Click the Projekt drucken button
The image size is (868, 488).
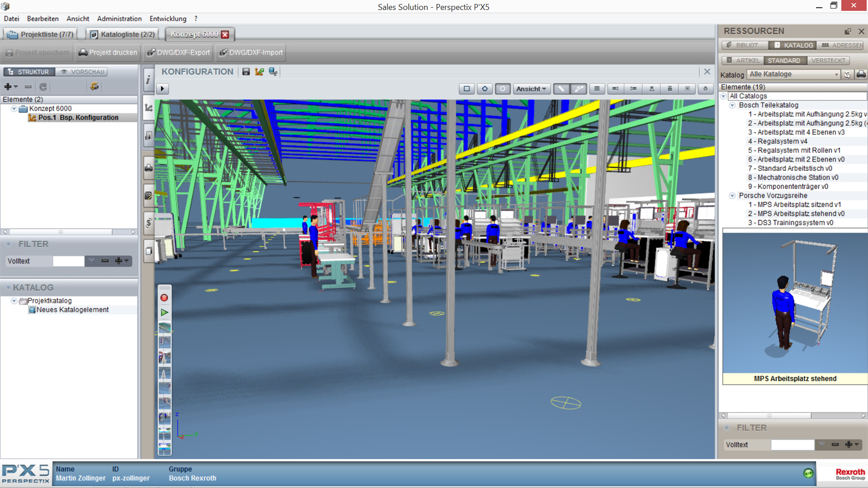[108, 52]
